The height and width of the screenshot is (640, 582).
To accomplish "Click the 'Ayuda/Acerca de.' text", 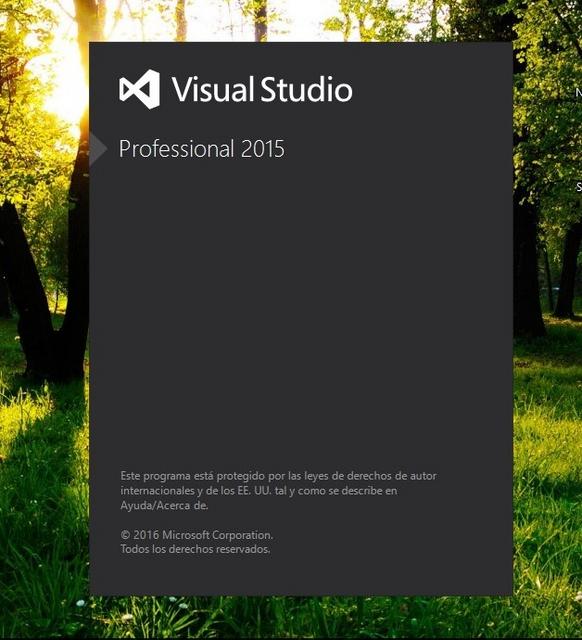I will tap(164, 505).
